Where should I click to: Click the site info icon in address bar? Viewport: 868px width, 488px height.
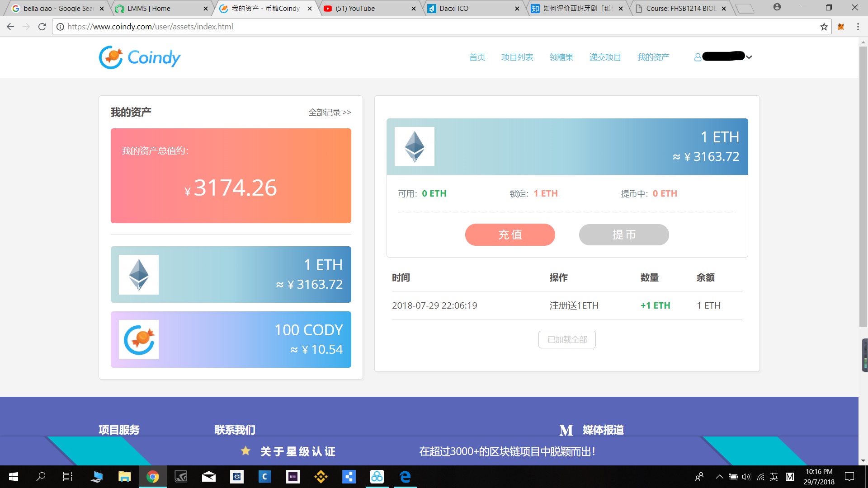60,27
